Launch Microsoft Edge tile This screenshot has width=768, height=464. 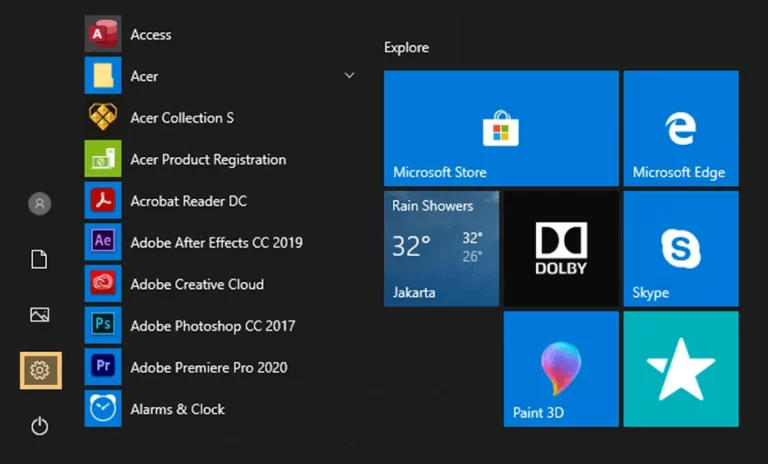(x=681, y=128)
